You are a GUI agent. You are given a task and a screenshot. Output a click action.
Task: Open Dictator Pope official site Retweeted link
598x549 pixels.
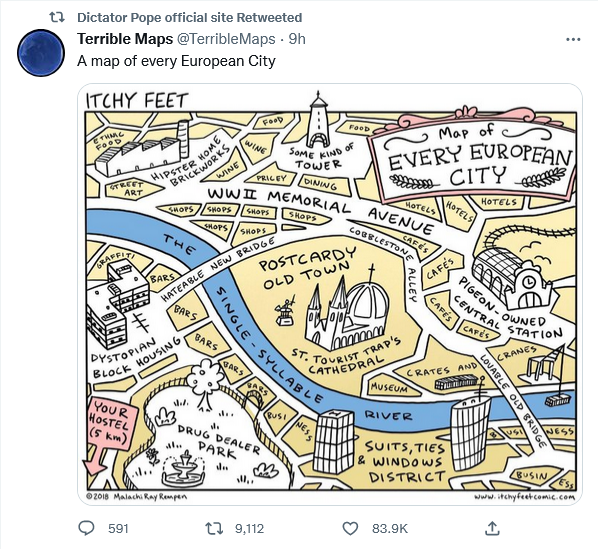[190, 17]
